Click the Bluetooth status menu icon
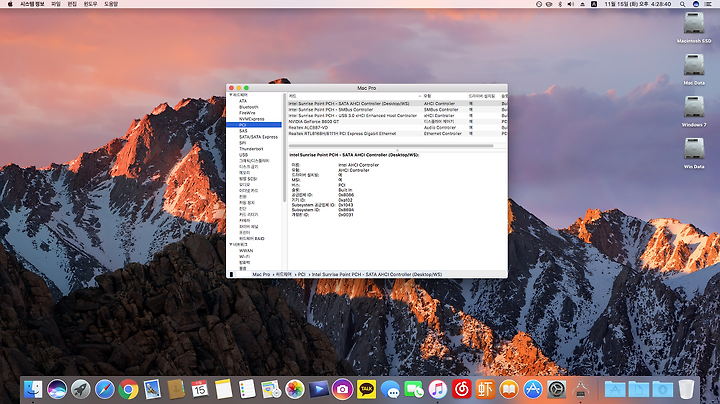This screenshot has width=720, height=404. pos(560,4)
